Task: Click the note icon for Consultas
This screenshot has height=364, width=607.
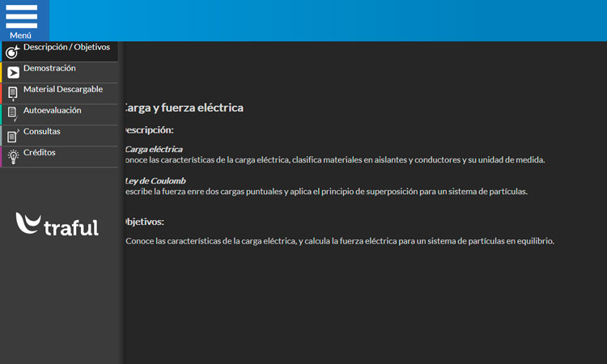Action: point(13,136)
